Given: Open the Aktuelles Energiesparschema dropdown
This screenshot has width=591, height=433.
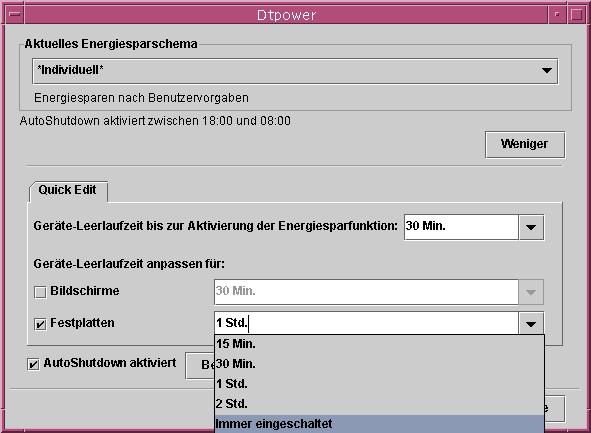Looking at the screenshot, I should 295,71.
